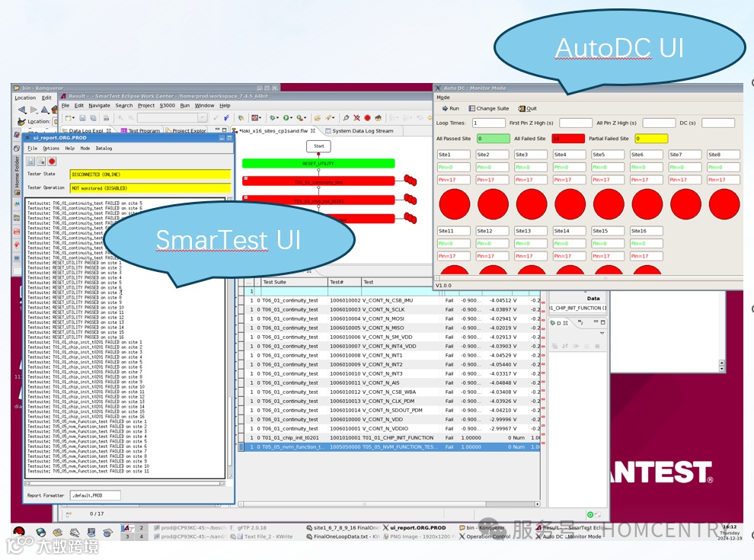This screenshot has height=560, width=754.
Task: Click the Site16 label box
Action: pyautogui.click(x=647, y=231)
